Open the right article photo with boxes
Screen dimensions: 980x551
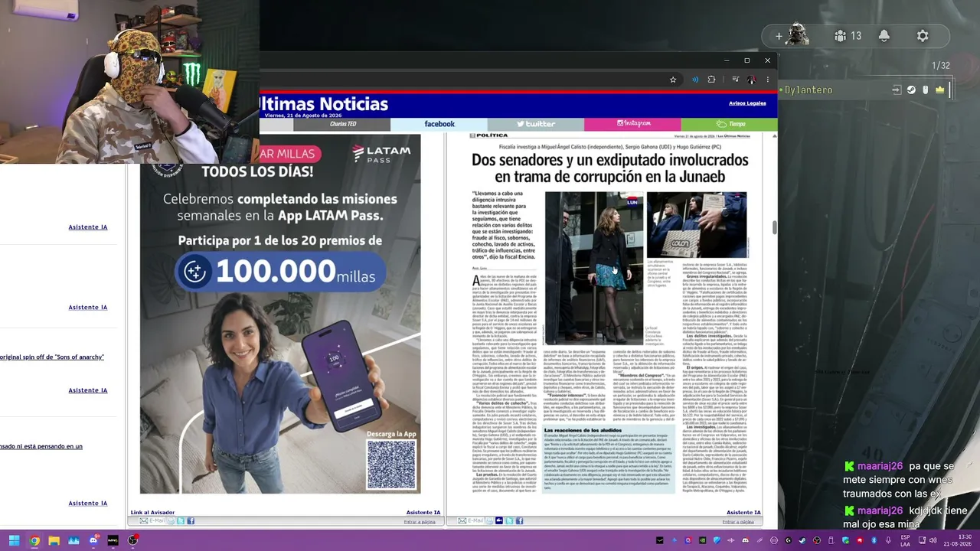(697, 224)
